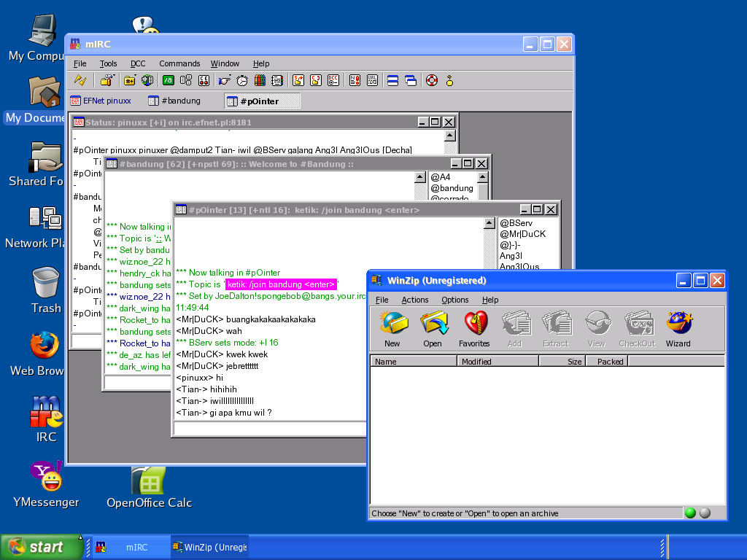Open the Notify List icon
This screenshot has height=560, width=747.
(355, 80)
